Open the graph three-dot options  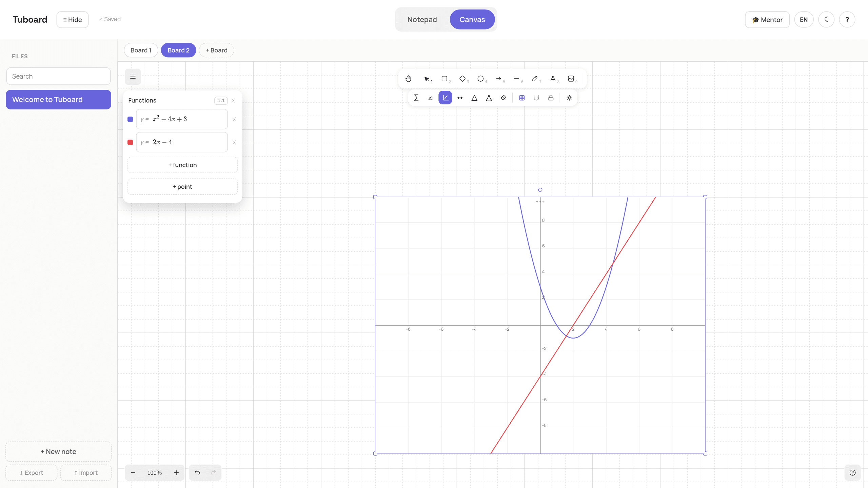coord(540,202)
